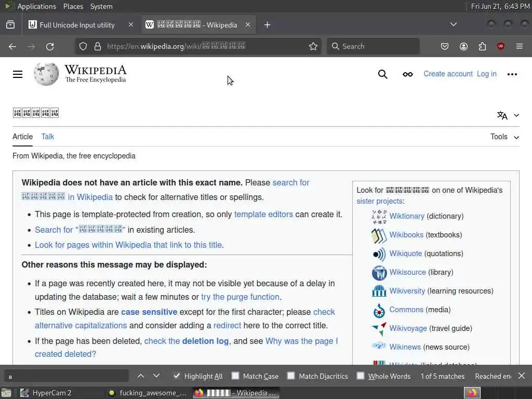
Task: Click try the purge function link
Action: point(240,297)
